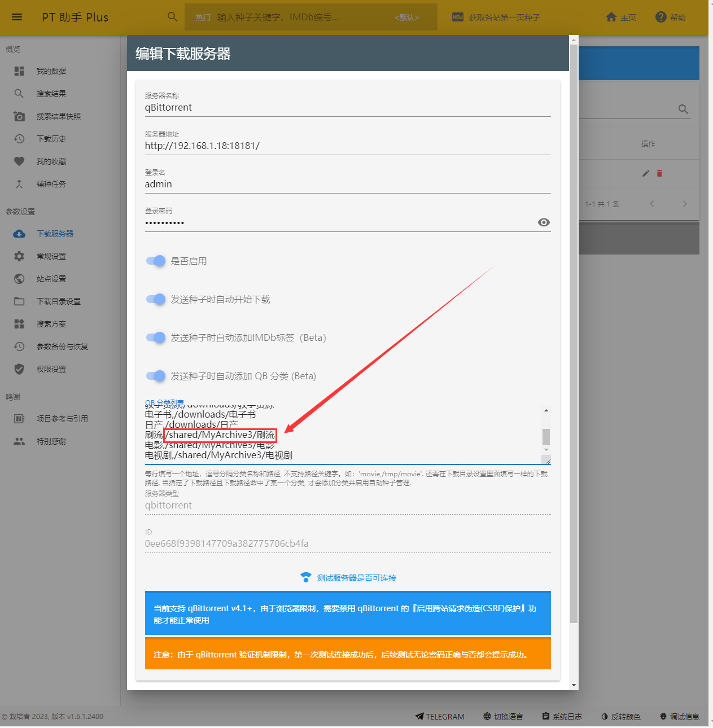This screenshot has height=728, width=713.
Task: Click the 登录密码 password field
Action: point(339,222)
